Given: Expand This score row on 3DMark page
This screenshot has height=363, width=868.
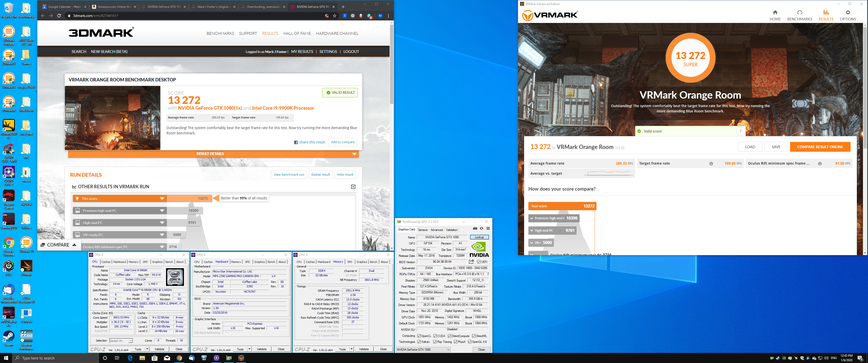Looking at the screenshot, I should pyautogui.click(x=162, y=199).
